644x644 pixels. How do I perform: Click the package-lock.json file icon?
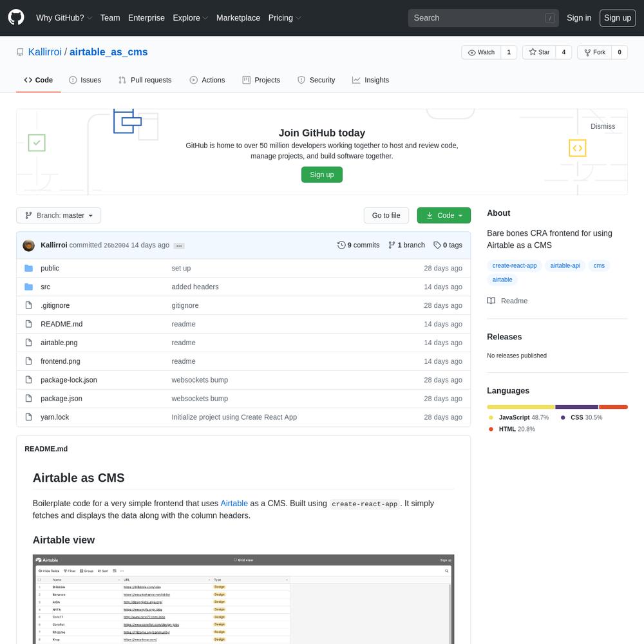pos(29,379)
